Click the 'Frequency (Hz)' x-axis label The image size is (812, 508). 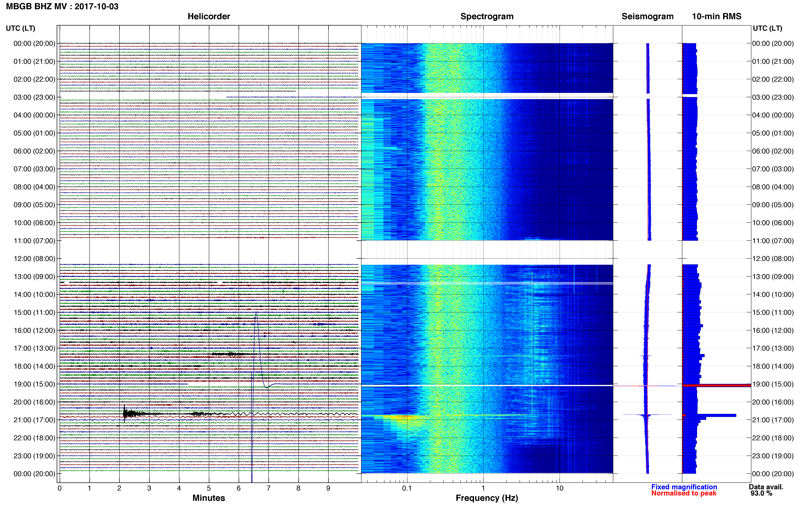pyautogui.click(x=487, y=498)
